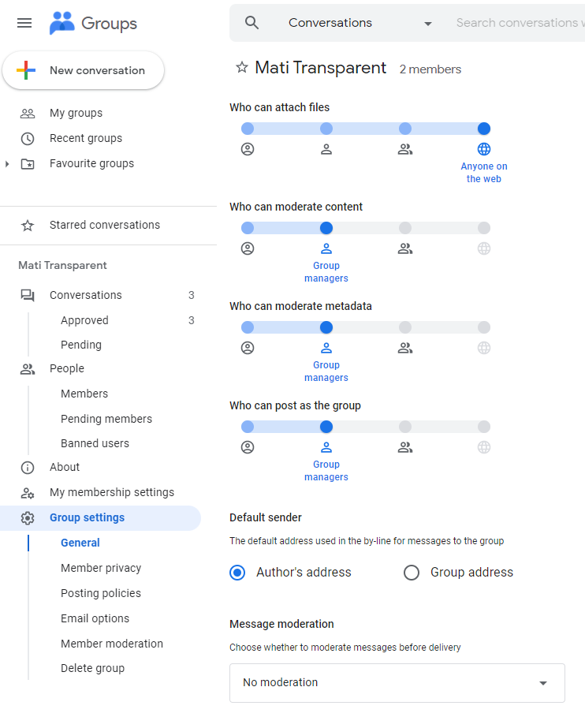Open Member privacy settings
Image resolution: width=585 pixels, height=728 pixels.
point(101,568)
